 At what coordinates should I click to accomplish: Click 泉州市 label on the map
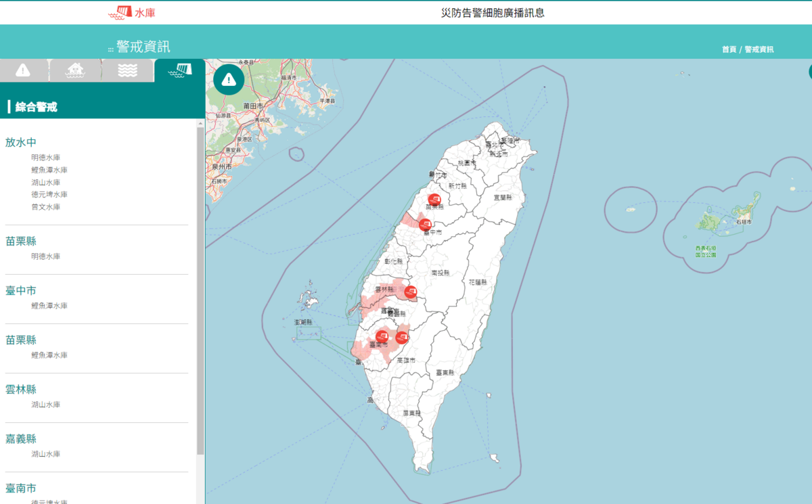(222, 166)
